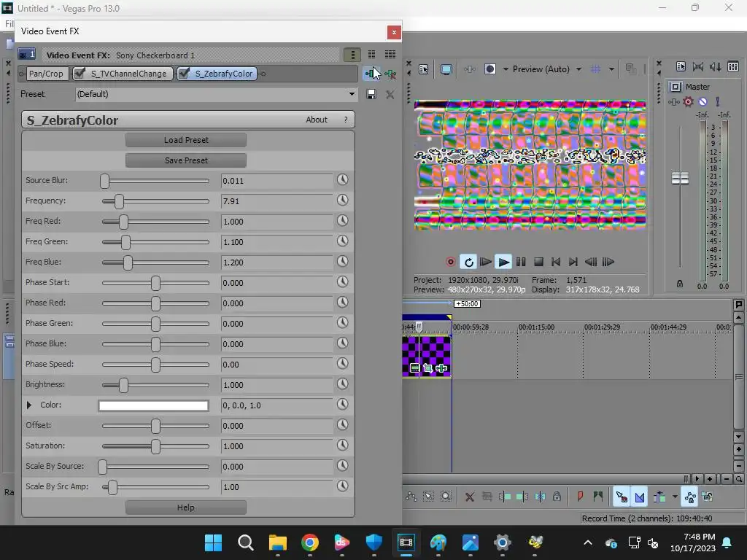
Task: Click the Automation Settings gear in the Master bus
Action: (x=689, y=101)
